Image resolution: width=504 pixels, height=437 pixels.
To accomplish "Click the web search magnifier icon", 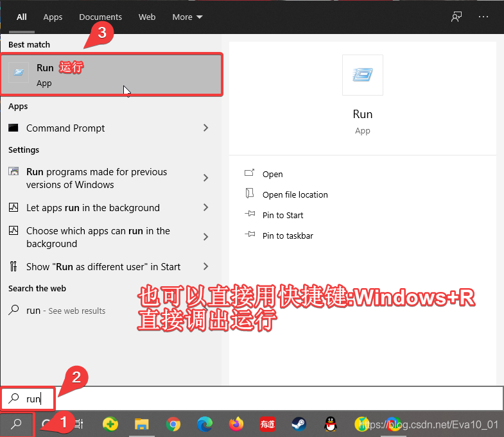I will click(13, 310).
